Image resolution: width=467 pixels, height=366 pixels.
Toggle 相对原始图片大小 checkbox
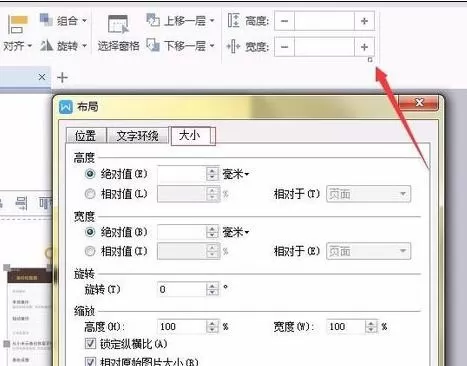click(90, 362)
